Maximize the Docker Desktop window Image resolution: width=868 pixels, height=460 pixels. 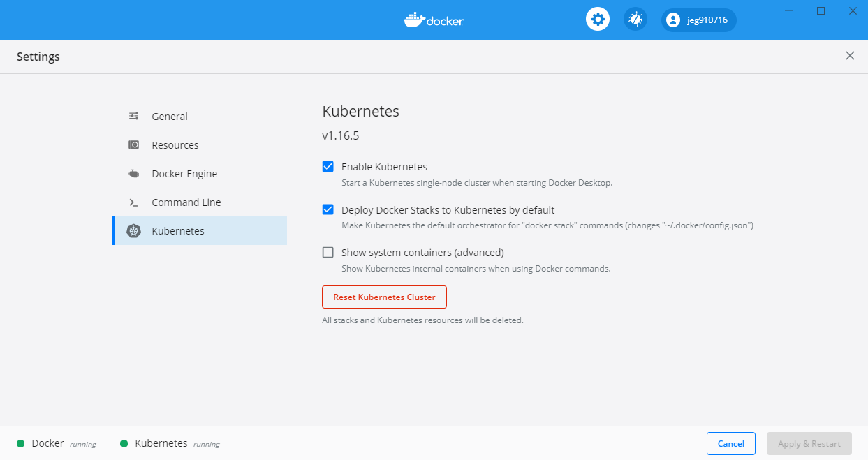[821, 10]
